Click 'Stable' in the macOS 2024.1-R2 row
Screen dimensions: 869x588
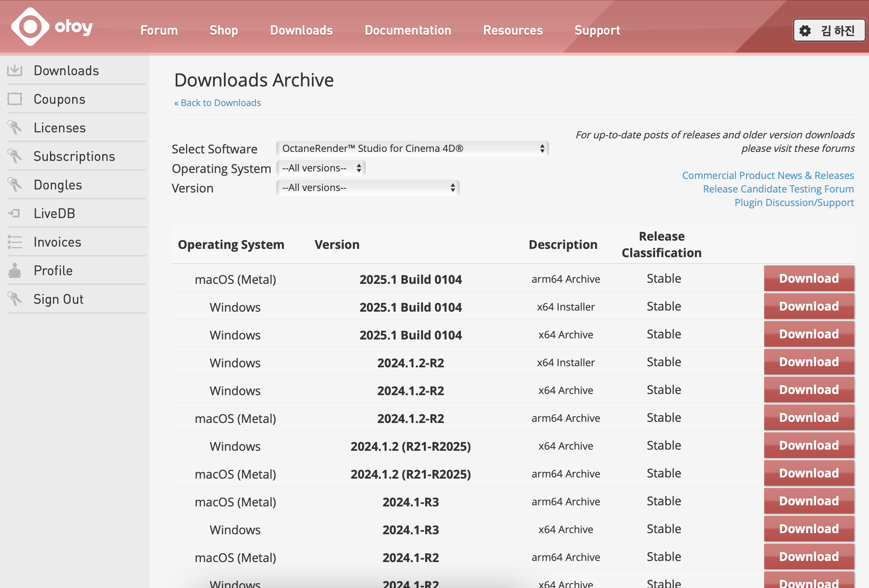(664, 556)
